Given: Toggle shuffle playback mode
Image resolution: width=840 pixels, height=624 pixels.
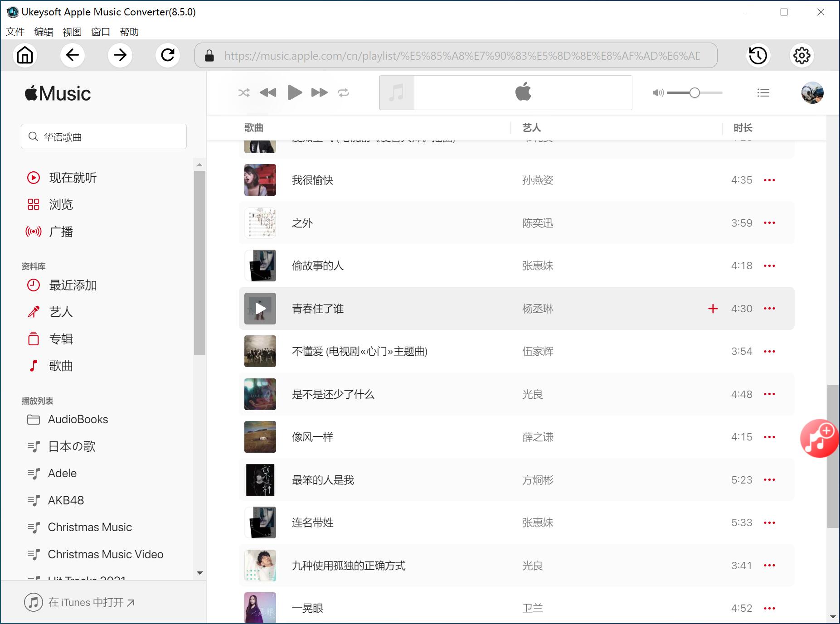Looking at the screenshot, I should pyautogui.click(x=244, y=92).
